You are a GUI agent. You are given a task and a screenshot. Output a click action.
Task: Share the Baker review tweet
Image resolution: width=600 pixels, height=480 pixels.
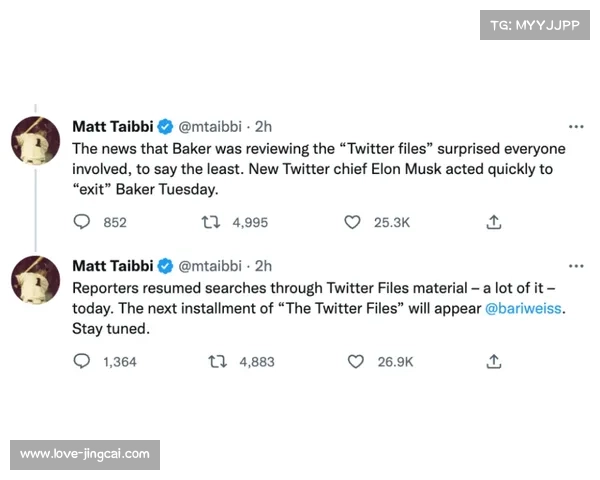(493, 222)
